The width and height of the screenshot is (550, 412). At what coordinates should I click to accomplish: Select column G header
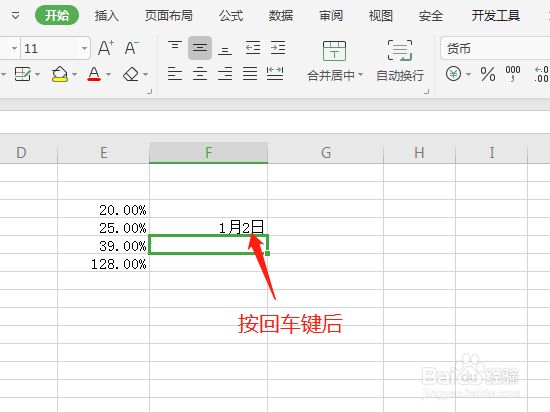tap(326, 153)
